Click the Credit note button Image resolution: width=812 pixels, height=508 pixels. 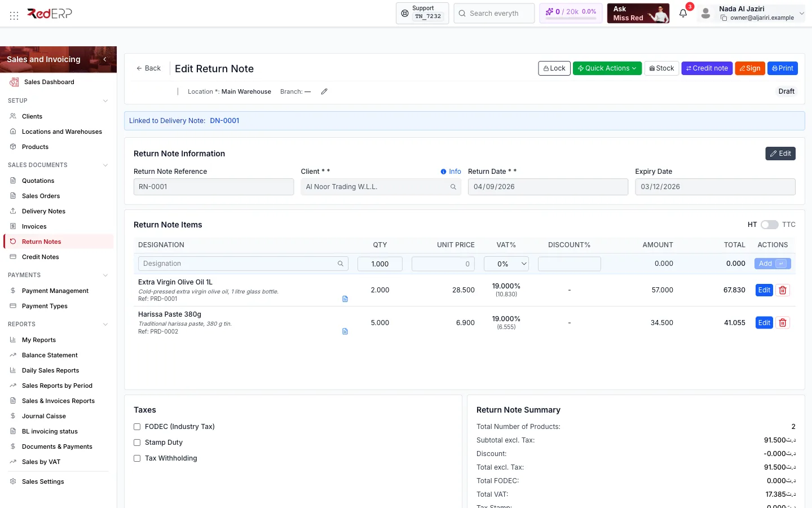707,68
